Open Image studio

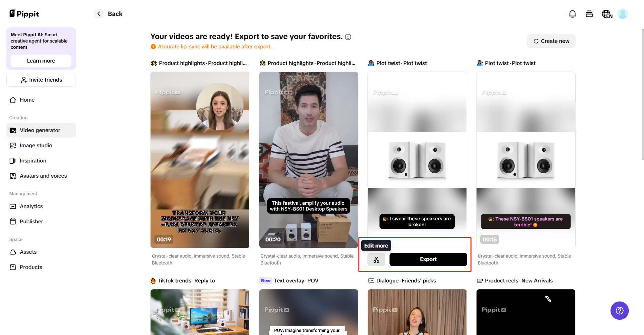[41, 146]
